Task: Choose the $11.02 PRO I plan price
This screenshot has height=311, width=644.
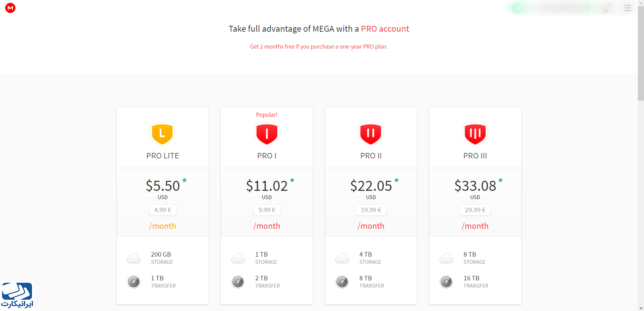Action: [x=267, y=186]
